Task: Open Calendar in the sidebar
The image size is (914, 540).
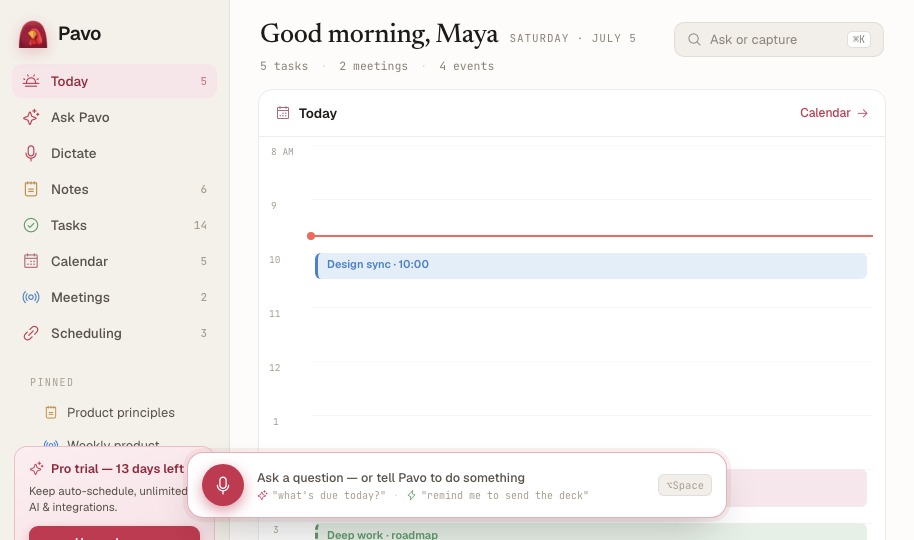Action: pos(114,261)
